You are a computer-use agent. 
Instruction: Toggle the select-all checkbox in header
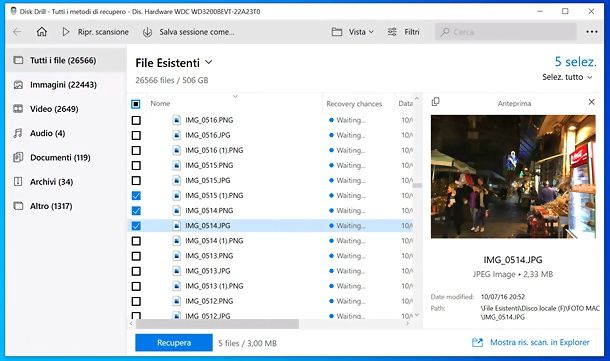tap(136, 104)
